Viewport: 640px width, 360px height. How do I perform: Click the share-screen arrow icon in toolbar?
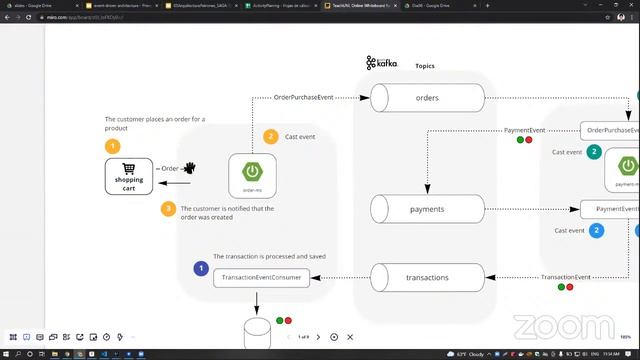click(80, 337)
